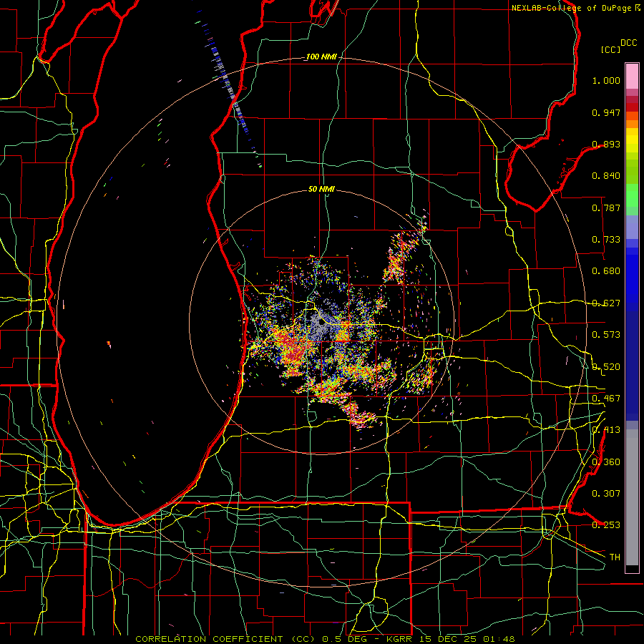Click the pink top segment of color bar
The height and width of the screenshot is (644, 644).
(632, 76)
